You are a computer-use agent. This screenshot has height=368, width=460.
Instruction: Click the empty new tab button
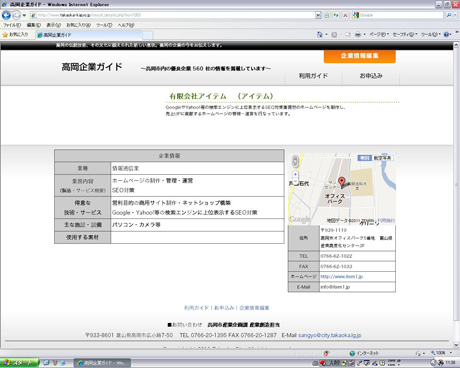pos(148,35)
